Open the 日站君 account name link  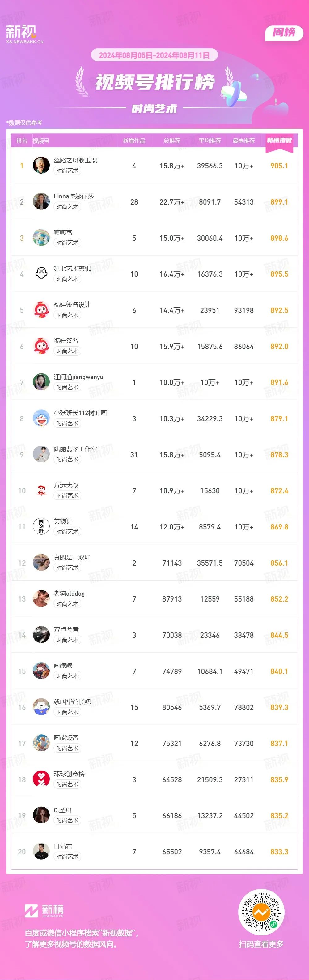point(63,846)
